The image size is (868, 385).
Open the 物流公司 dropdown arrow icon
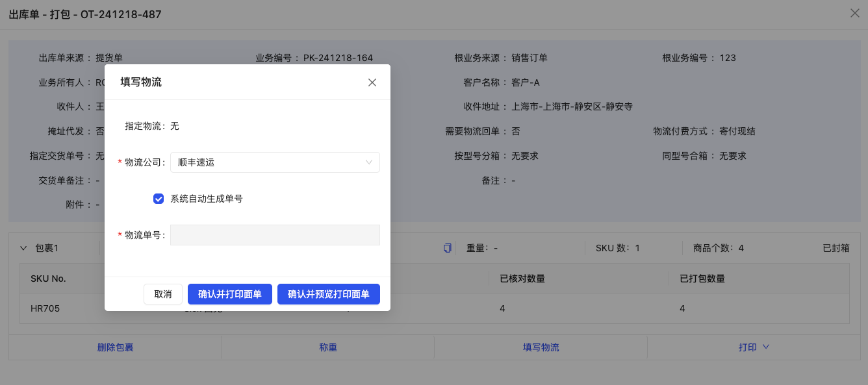(x=370, y=162)
